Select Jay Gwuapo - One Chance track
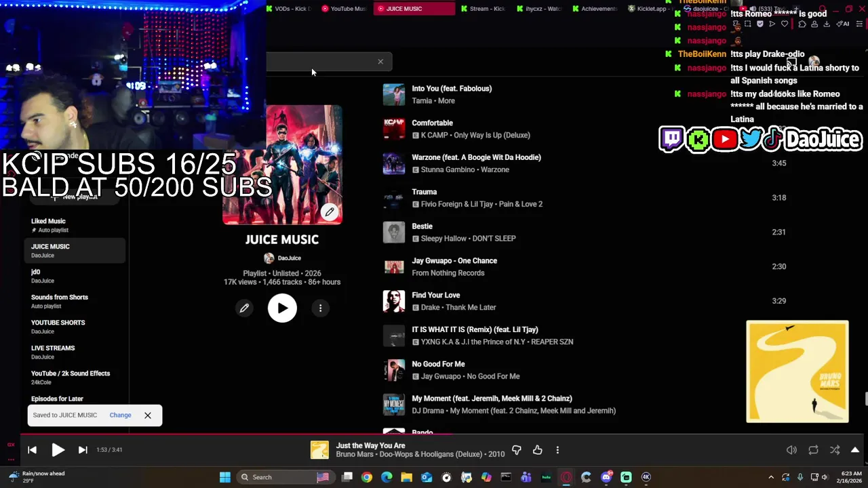The image size is (868, 488). pyautogui.click(x=454, y=261)
